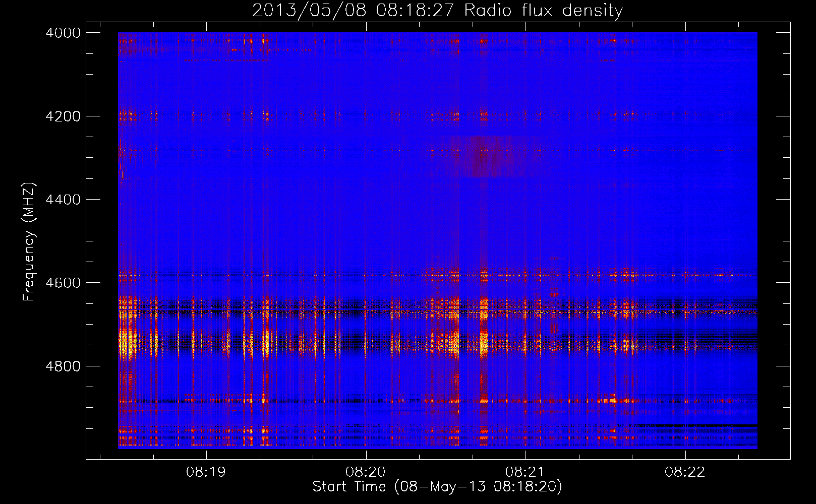Click the 'Frequency (MHZ)' axis label
This screenshot has height=504, width=816.
(x=29, y=242)
